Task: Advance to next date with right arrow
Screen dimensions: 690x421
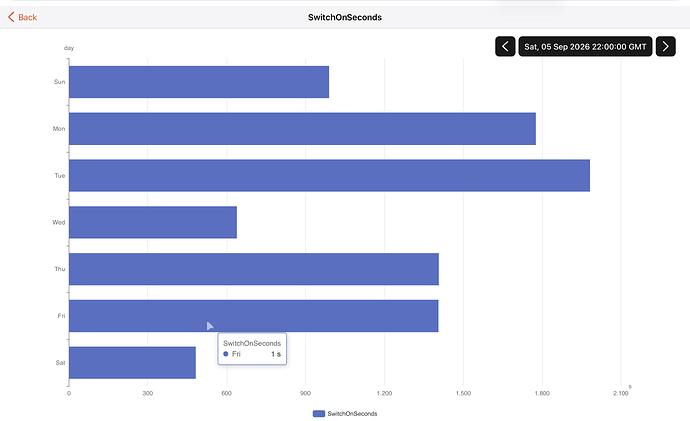Action: pos(665,46)
